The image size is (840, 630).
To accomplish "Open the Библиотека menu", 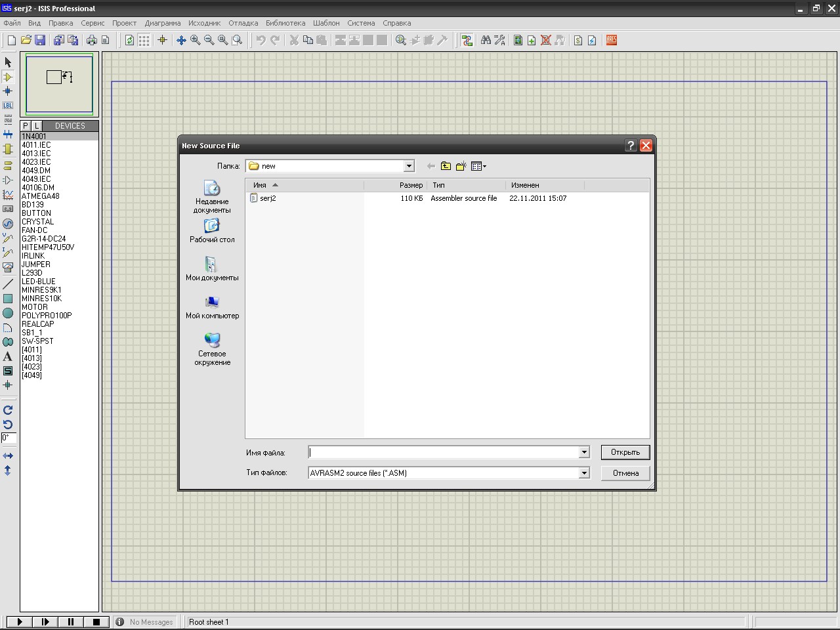I will pos(285,23).
